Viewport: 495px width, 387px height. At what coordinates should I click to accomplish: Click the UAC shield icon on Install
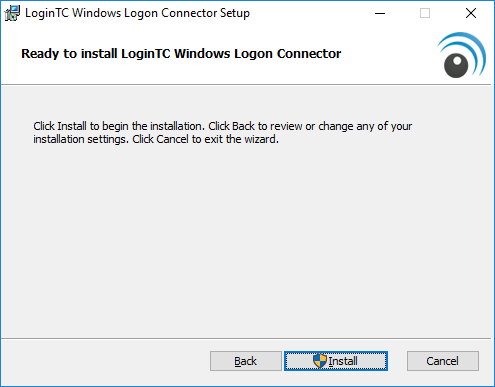(320, 361)
